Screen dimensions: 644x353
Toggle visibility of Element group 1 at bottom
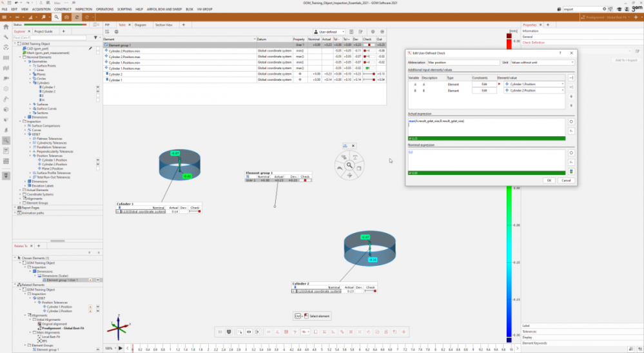pyautogui.click(x=98, y=349)
